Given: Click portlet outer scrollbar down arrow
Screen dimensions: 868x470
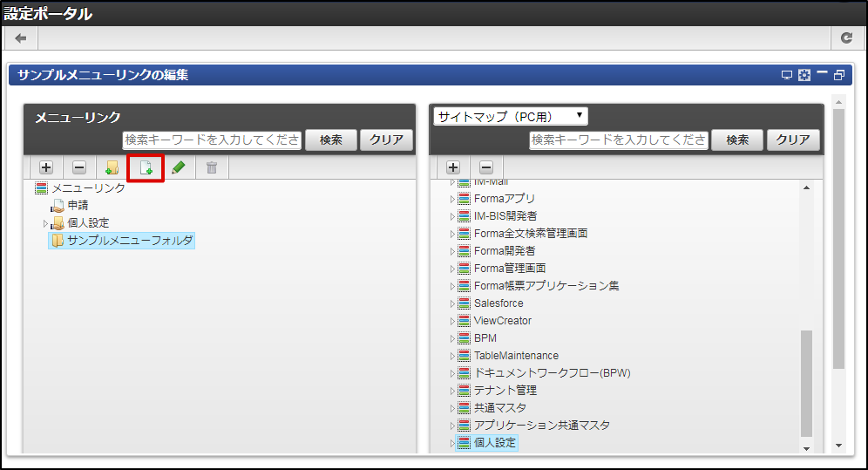Looking at the screenshot, I should [838, 445].
